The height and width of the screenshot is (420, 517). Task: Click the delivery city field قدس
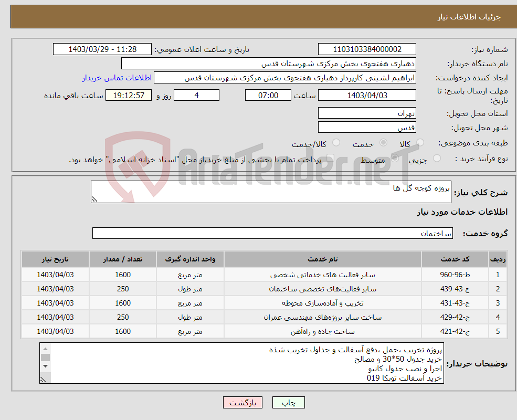[367, 127]
